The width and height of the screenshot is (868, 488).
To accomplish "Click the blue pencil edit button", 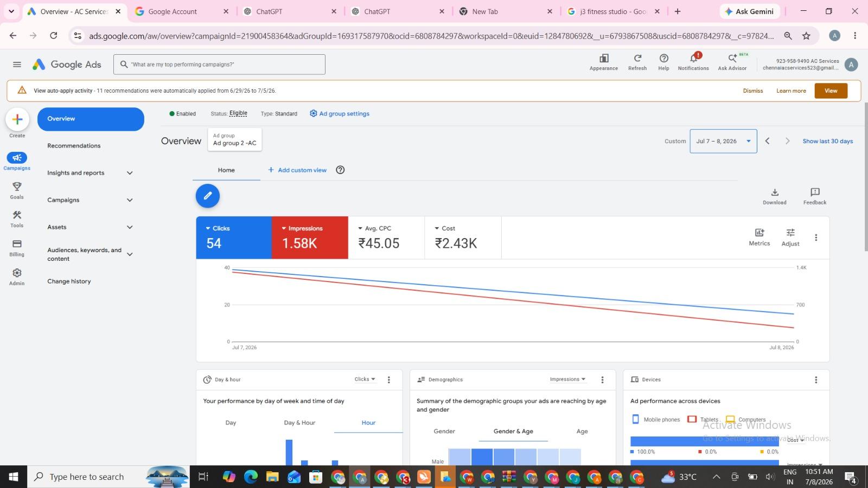I will (x=208, y=196).
